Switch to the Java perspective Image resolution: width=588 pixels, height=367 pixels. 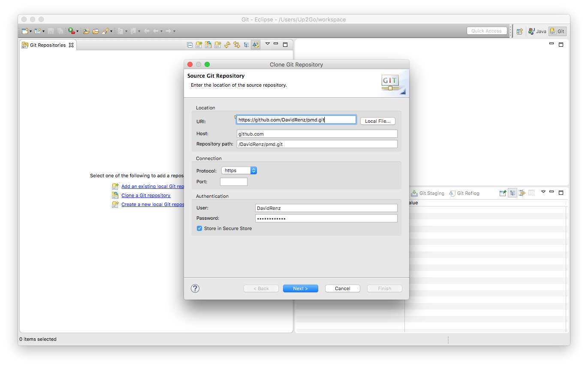pos(537,31)
